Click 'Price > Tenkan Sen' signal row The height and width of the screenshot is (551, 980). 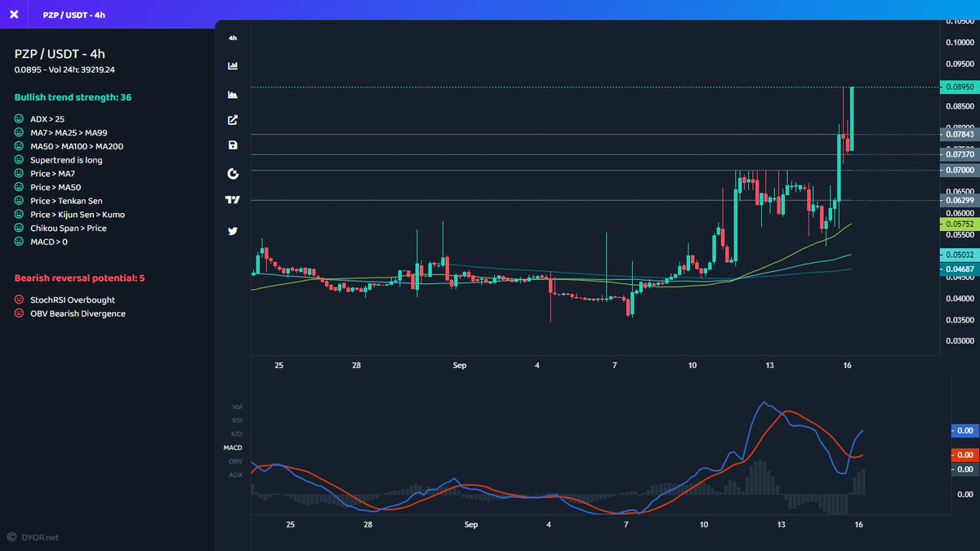click(x=58, y=201)
